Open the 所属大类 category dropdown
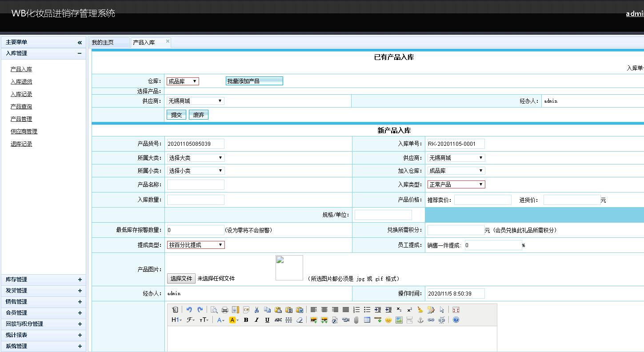The image size is (644, 352). point(196,158)
